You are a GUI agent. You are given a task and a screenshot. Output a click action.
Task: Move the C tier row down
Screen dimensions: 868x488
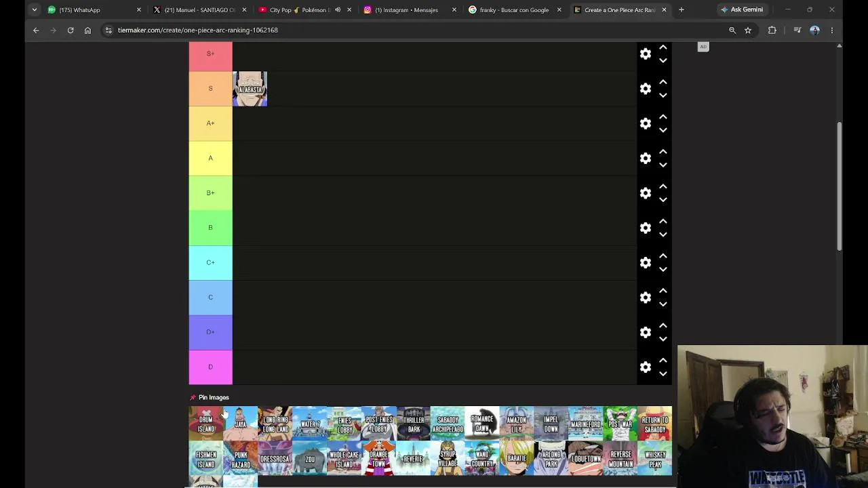pos(663,304)
